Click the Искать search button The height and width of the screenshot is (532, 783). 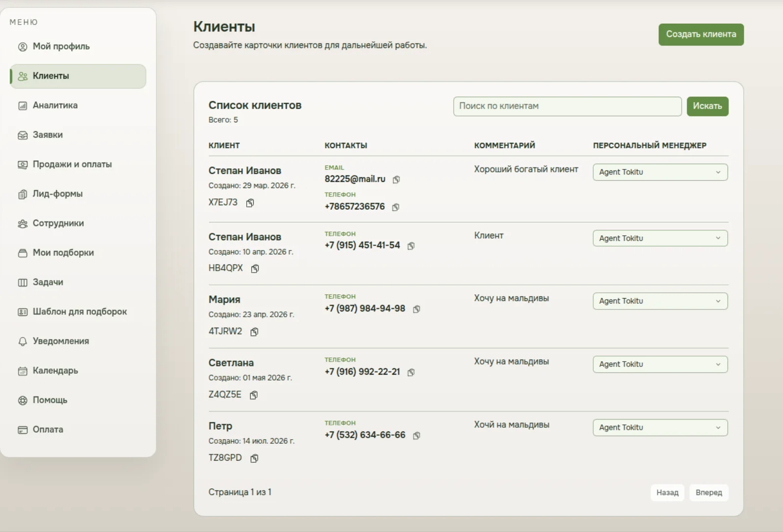(x=707, y=106)
